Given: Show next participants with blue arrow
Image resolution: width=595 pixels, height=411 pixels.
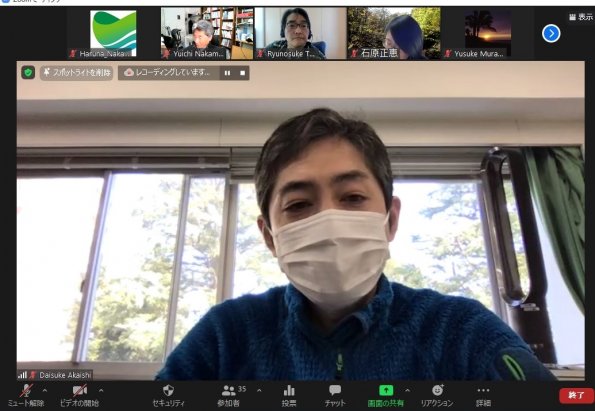Looking at the screenshot, I should coord(551,33).
